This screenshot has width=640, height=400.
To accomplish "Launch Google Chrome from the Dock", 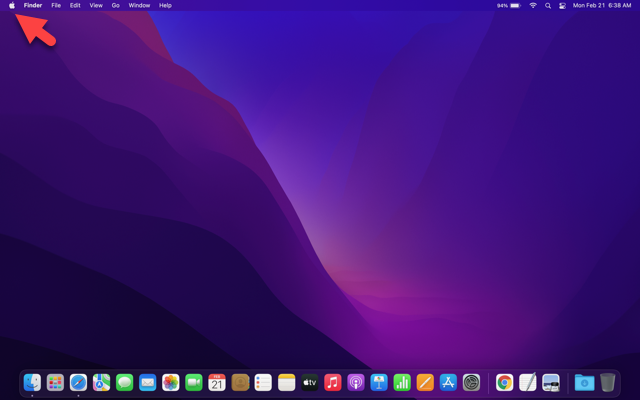I will 504,382.
